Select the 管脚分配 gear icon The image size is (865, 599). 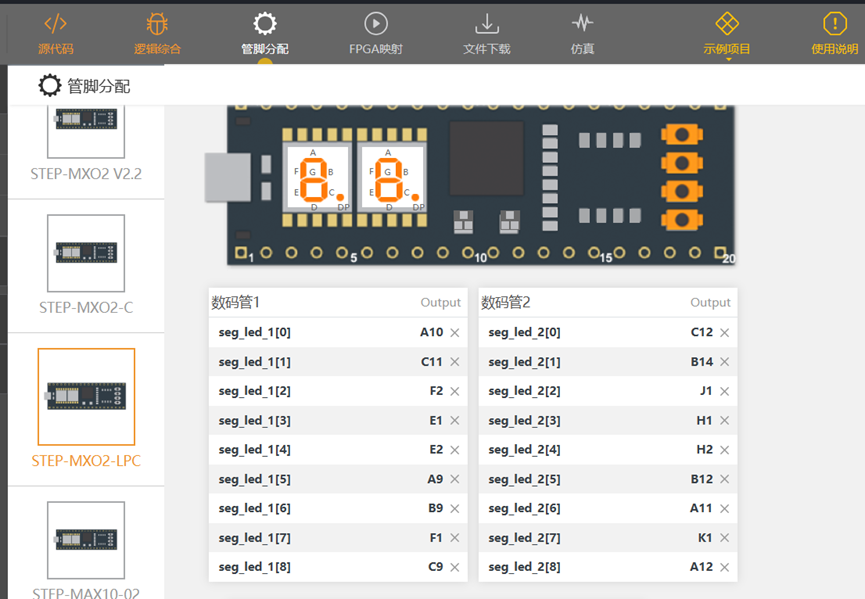(x=265, y=24)
